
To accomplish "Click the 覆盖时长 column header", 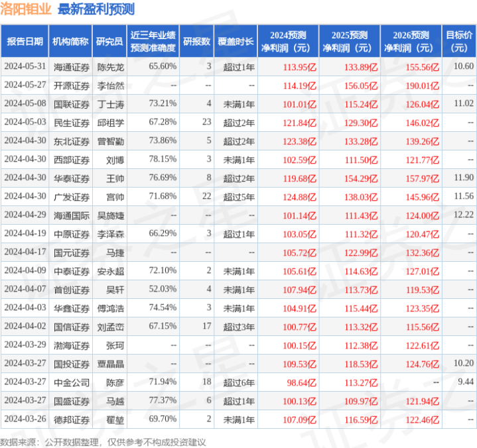I will (236, 41).
